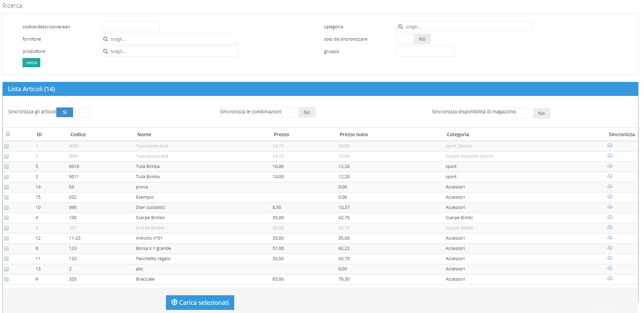Viewport: 644px width, 313px height.
Task: Toggle Sincronizza gli articoli switch
Action: click(x=73, y=112)
